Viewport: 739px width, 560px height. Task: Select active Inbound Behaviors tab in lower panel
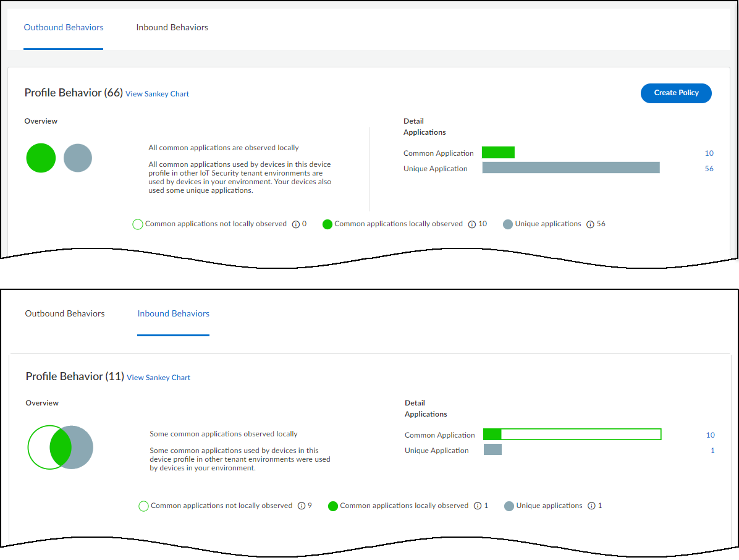coord(174,313)
